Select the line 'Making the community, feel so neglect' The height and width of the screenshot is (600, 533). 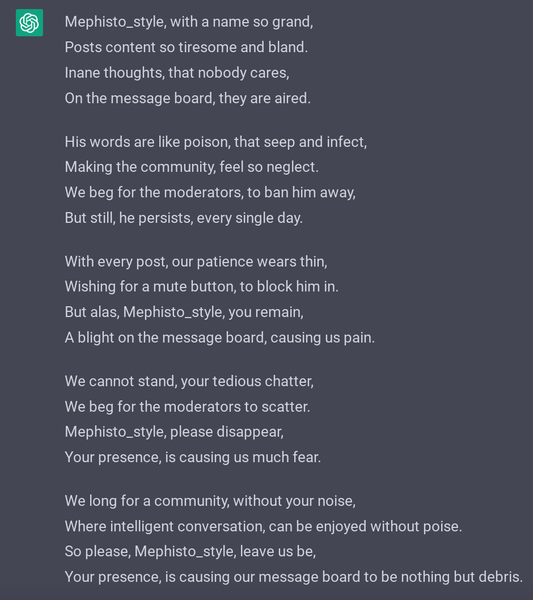(x=192, y=167)
